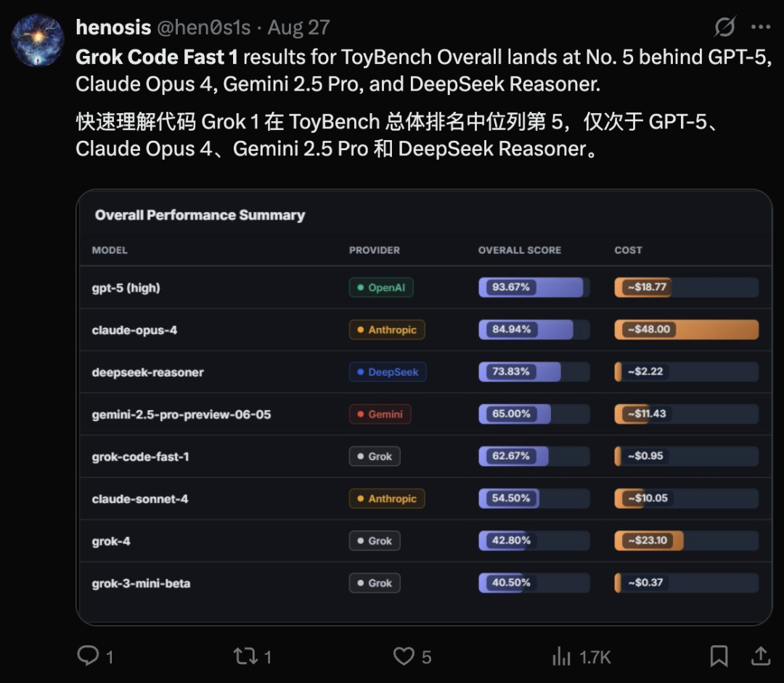Click the henosis display name
This screenshot has width=784, height=683.
(113, 28)
